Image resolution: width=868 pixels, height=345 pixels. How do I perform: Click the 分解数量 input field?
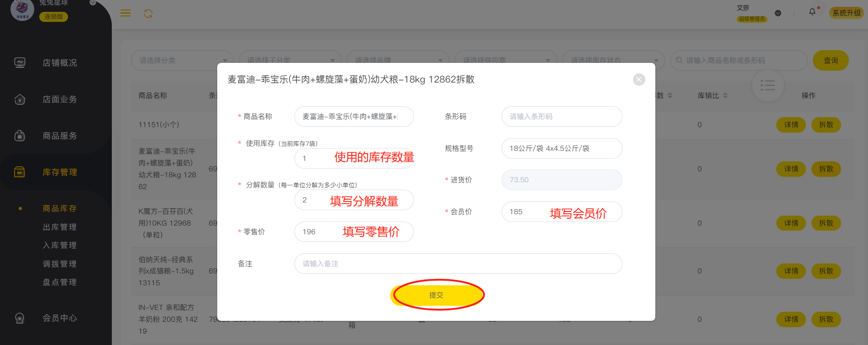354,200
